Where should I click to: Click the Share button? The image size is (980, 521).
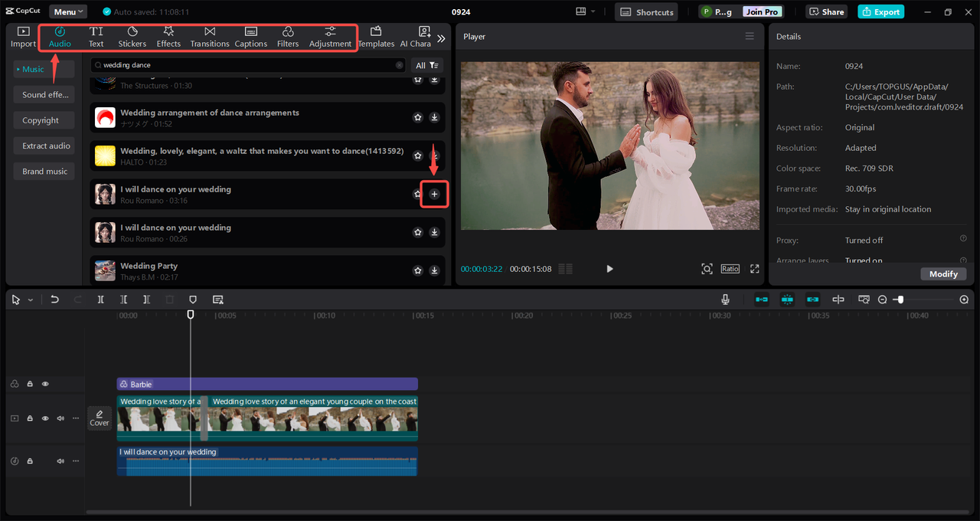click(827, 12)
